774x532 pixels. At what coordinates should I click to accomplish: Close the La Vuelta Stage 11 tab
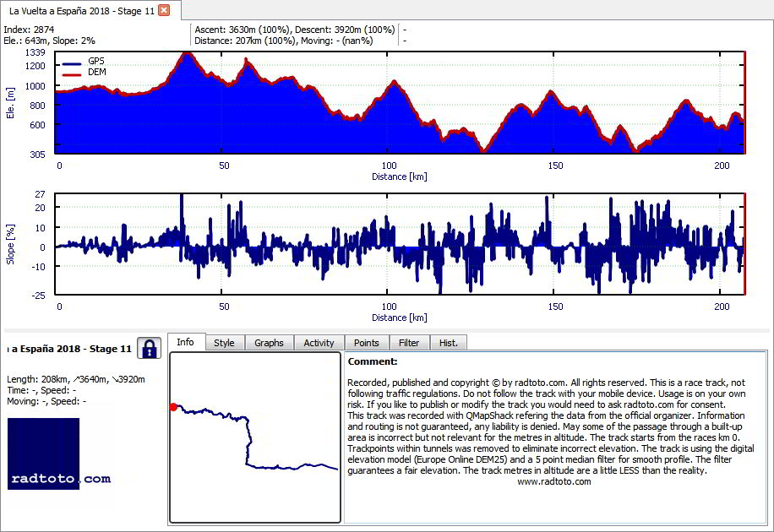coord(164,10)
